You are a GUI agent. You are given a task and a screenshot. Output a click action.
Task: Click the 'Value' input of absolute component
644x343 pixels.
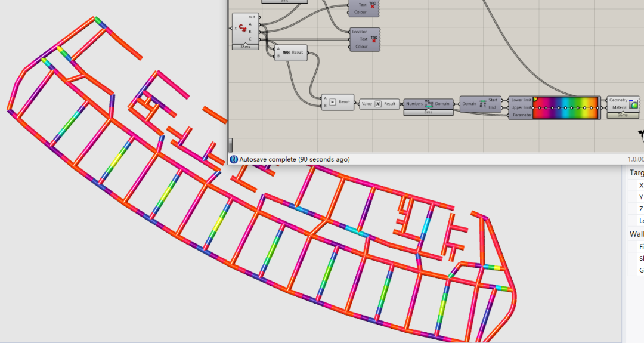(x=367, y=104)
